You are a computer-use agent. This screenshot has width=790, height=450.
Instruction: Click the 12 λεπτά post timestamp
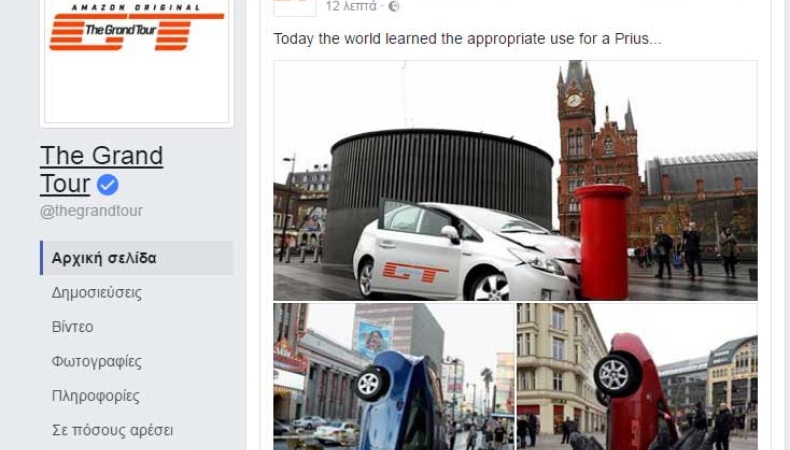coord(351,6)
